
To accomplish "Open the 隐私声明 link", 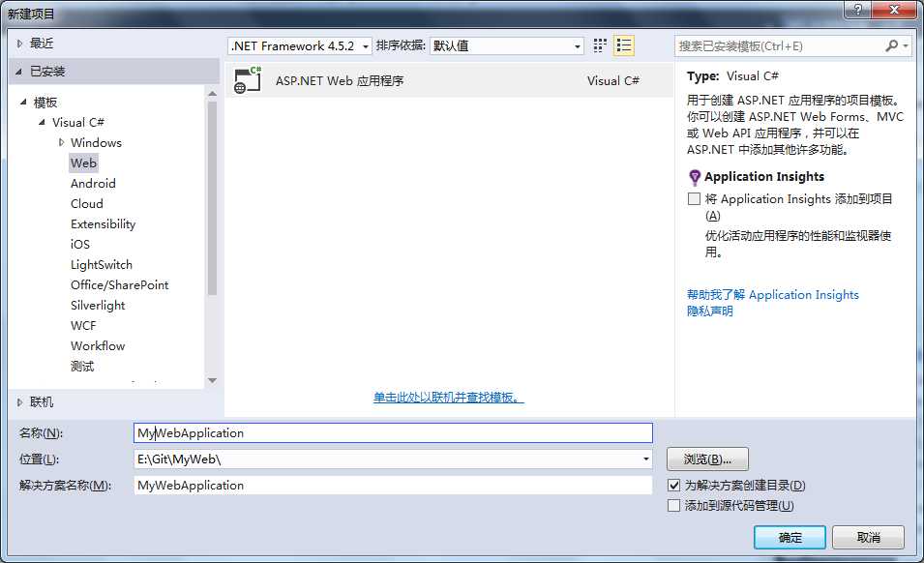I will coord(709,311).
